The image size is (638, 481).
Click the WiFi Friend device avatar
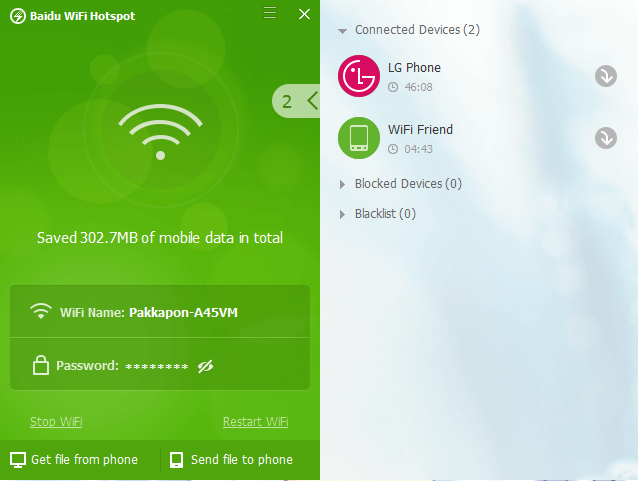tap(359, 138)
